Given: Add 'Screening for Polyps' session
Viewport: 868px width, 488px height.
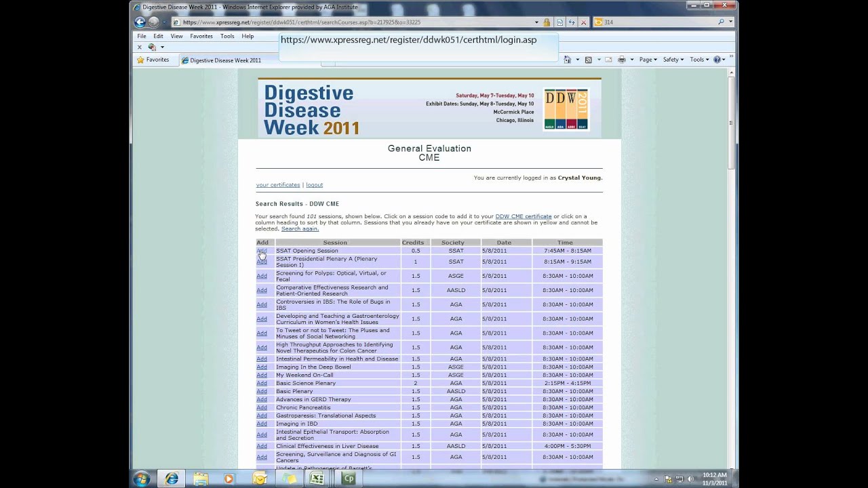Looking at the screenshot, I should click(262, 276).
